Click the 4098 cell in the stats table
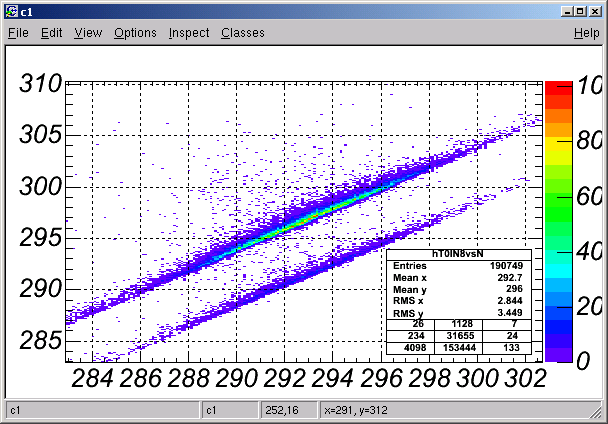The width and height of the screenshot is (608, 424). pos(411,348)
